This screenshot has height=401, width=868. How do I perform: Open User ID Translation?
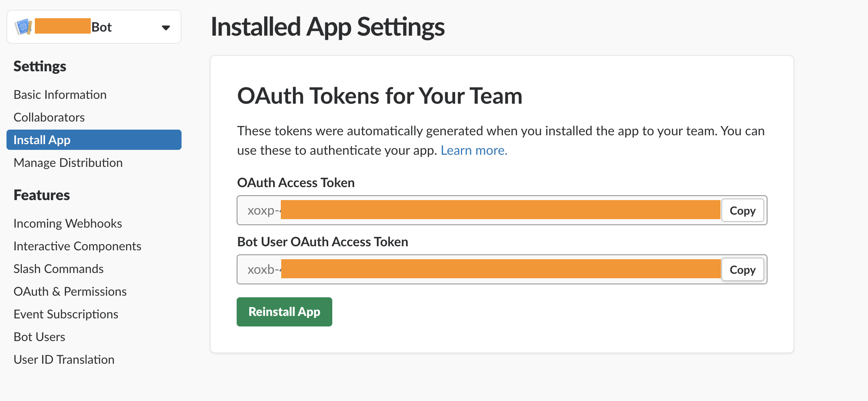[x=64, y=360]
